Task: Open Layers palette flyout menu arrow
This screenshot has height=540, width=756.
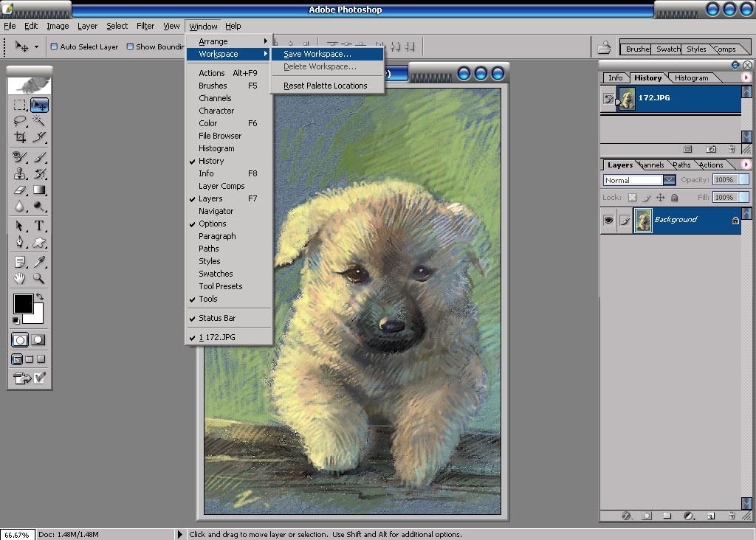Action: [x=746, y=165]
